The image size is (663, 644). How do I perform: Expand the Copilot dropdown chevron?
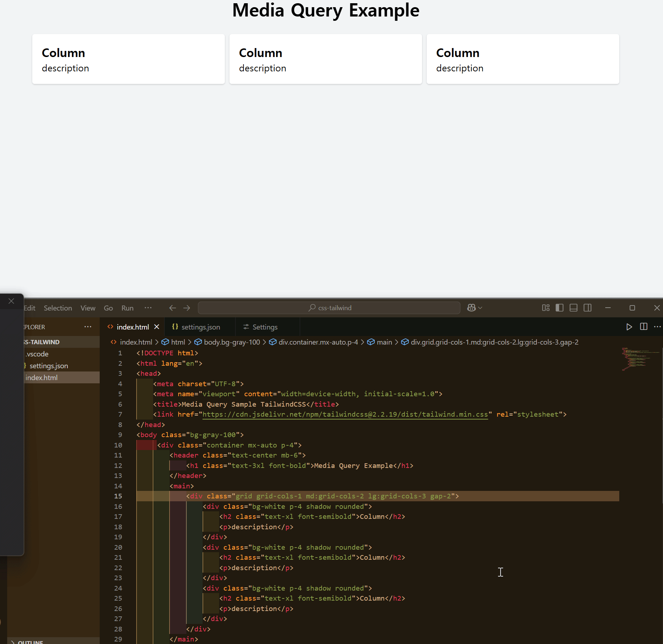tap(480, 308)
